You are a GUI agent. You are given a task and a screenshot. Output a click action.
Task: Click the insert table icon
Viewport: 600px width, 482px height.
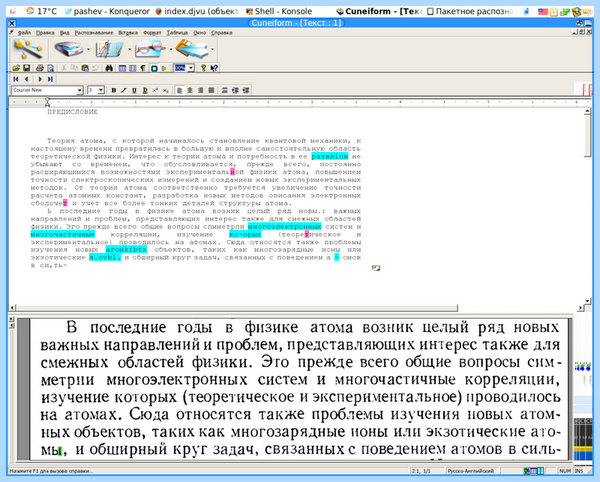pos(122,68)
